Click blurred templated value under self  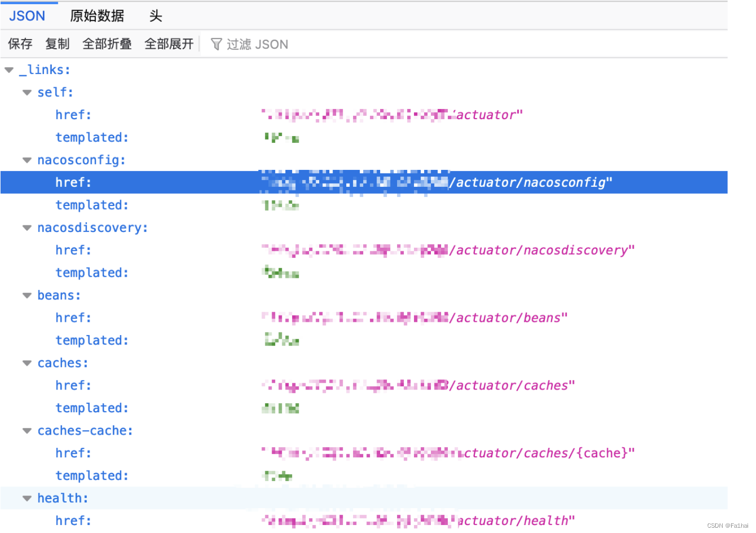(282, 138)
